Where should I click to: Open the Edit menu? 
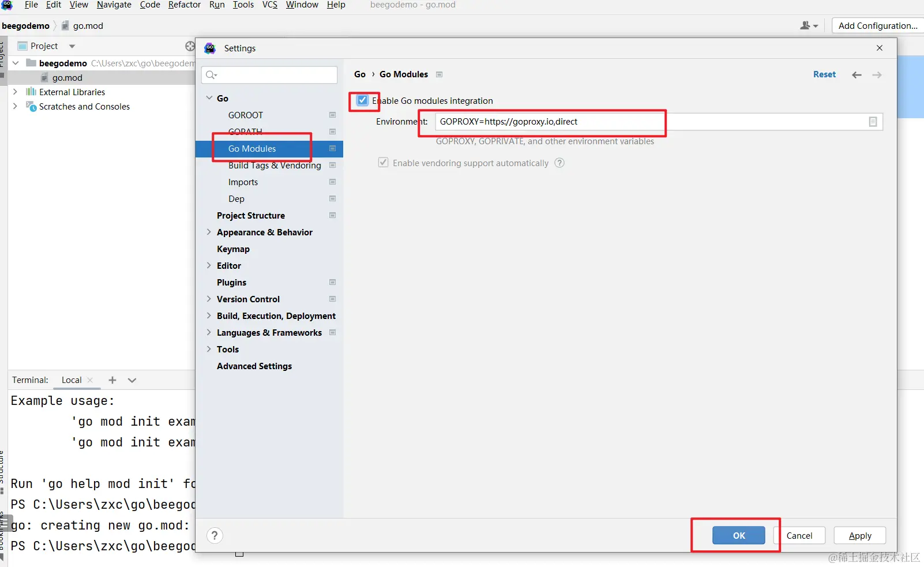[x=54, y=5]
